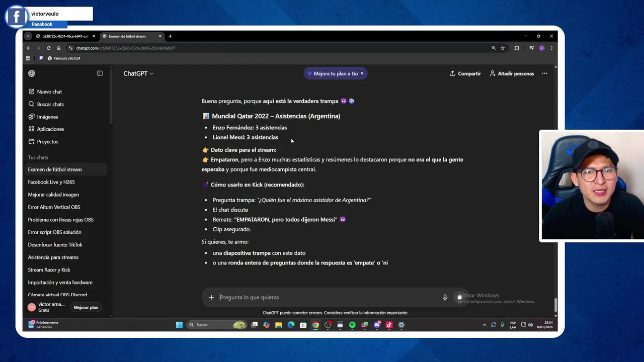The image size is (644, 362).
Task: Open chat 'Problema con líneas rojas OBS'
Action: (65, 220)
